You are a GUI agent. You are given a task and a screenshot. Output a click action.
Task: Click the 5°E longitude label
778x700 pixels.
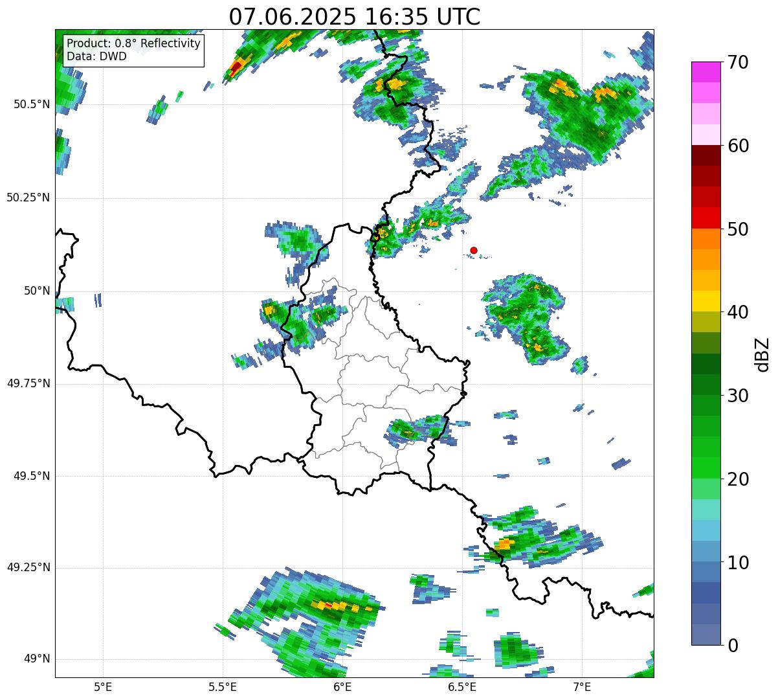[103, 686]
